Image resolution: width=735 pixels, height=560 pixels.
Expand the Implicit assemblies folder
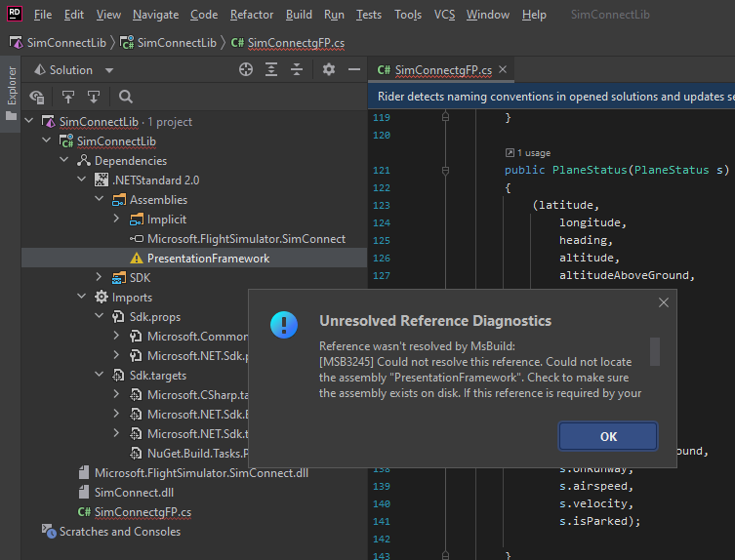coord(117,220)
